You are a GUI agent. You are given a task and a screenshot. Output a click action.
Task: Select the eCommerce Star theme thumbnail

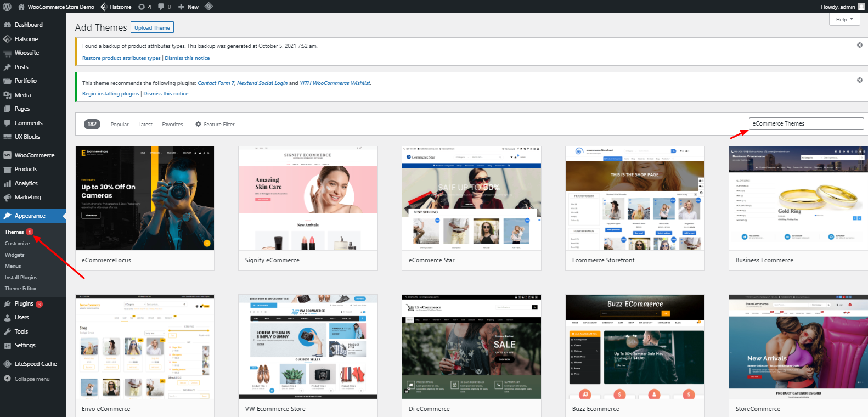click(x=471, y=198)
